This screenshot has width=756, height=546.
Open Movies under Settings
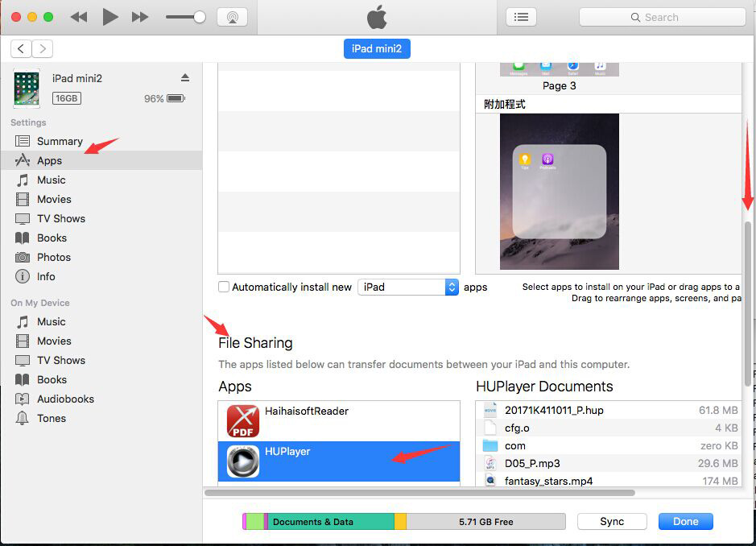(x=101, y=199)
